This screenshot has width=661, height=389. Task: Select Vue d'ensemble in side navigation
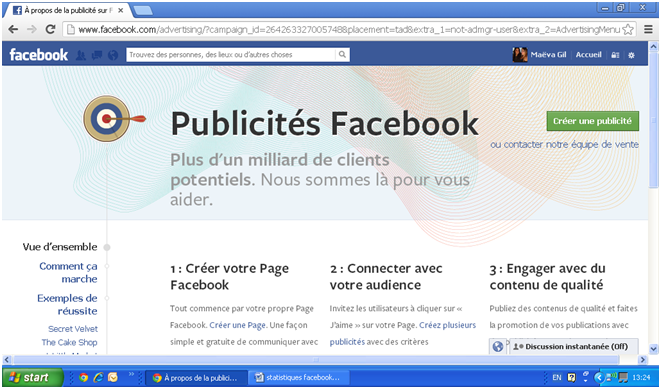[x=60, y=247]
